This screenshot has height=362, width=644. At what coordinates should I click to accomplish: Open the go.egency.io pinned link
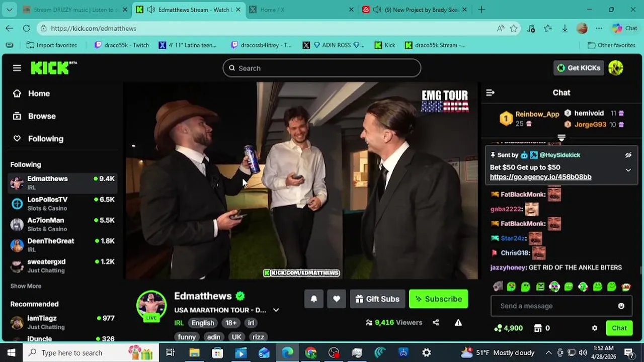click(x=540, y=177)
